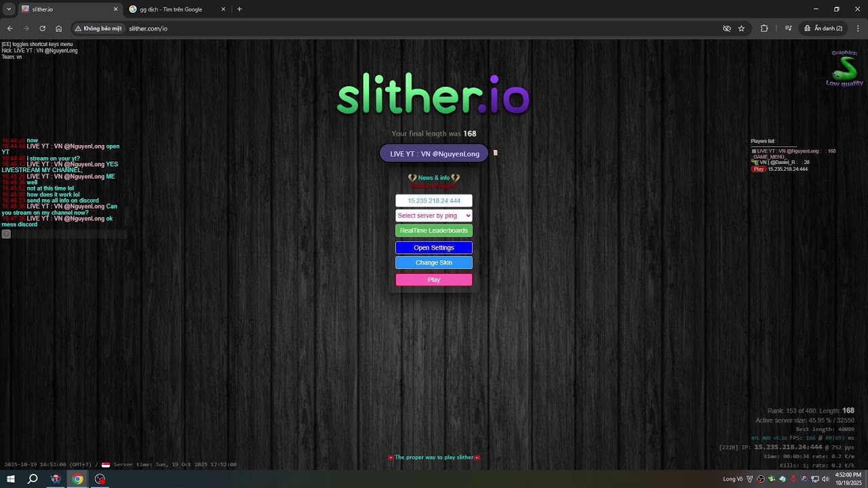Click 'Best length: 40009' stat text
868x488 pixels.
(825, 429)
